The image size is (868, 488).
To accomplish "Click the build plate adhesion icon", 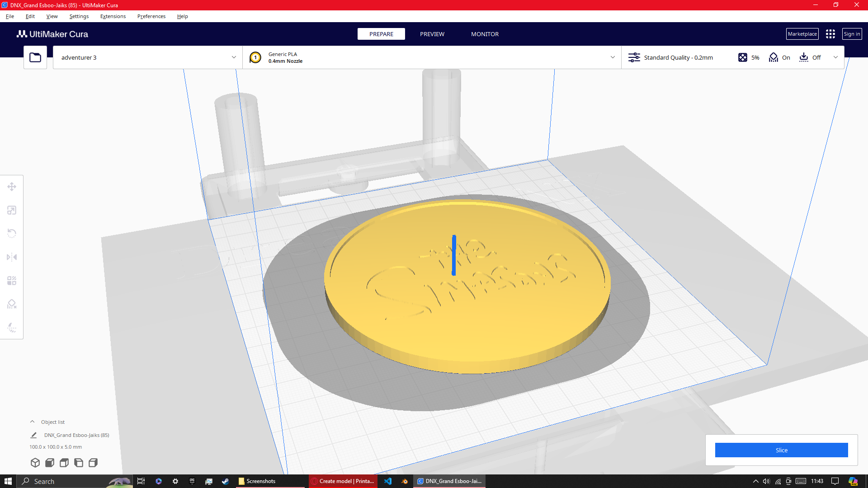I will coord(804,57).
